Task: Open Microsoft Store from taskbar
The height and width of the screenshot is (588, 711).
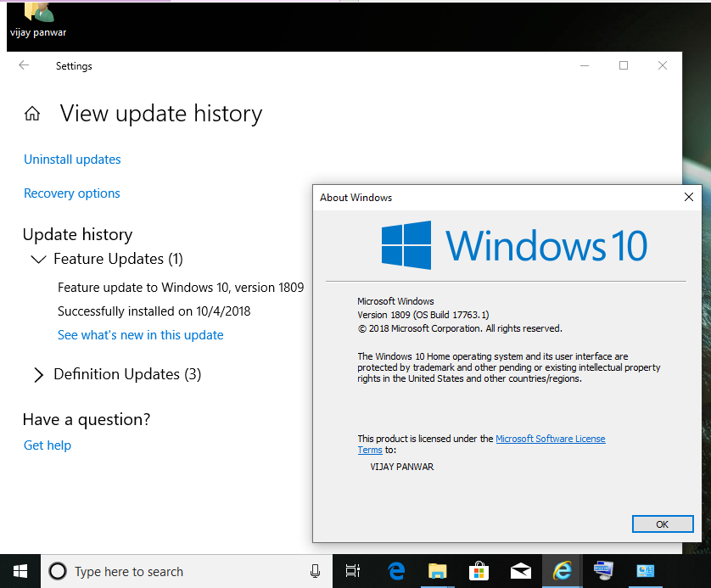Action: pos(479,571)
